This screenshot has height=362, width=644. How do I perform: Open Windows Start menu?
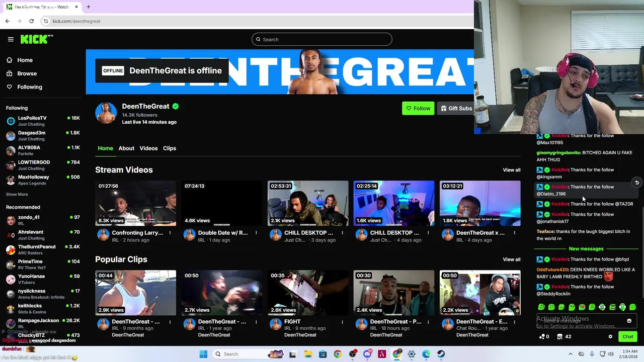(203, 354)
